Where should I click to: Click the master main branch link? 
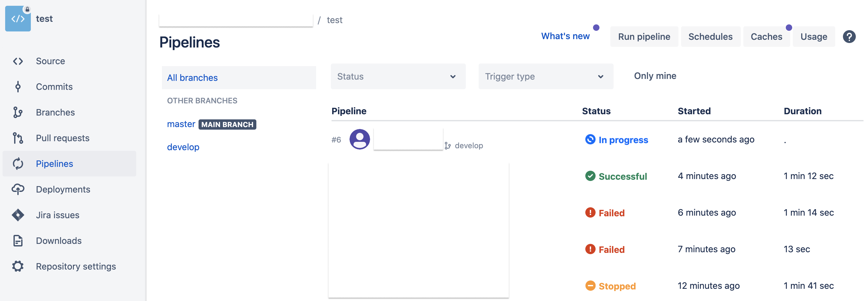coord(181,124)
